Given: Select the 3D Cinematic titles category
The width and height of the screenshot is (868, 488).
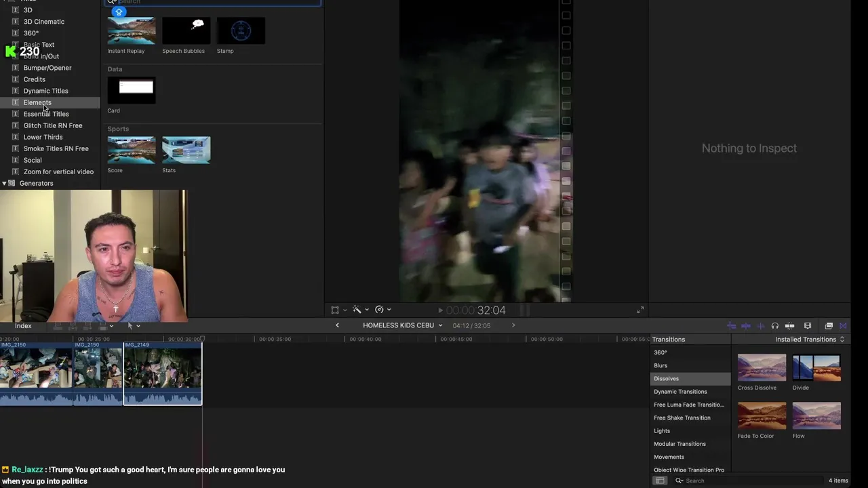Looking at the screenshot, I should (43, 22).
